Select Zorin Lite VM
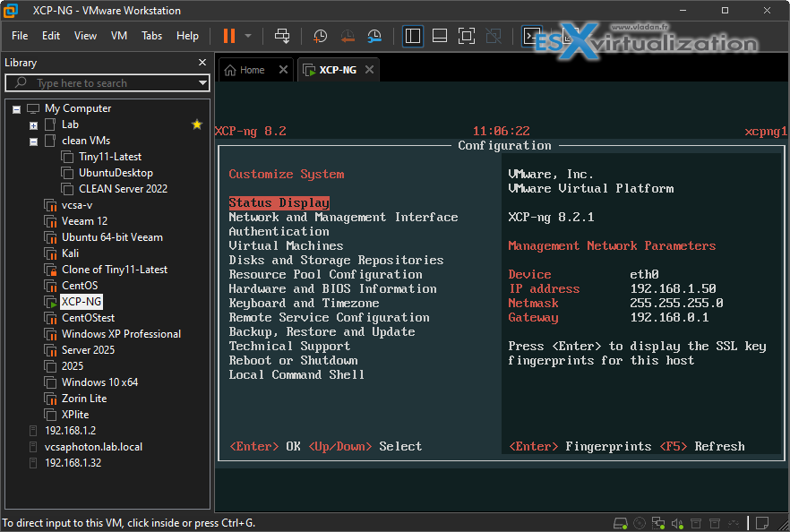This screenshot has width=790, height=532. 84,399
